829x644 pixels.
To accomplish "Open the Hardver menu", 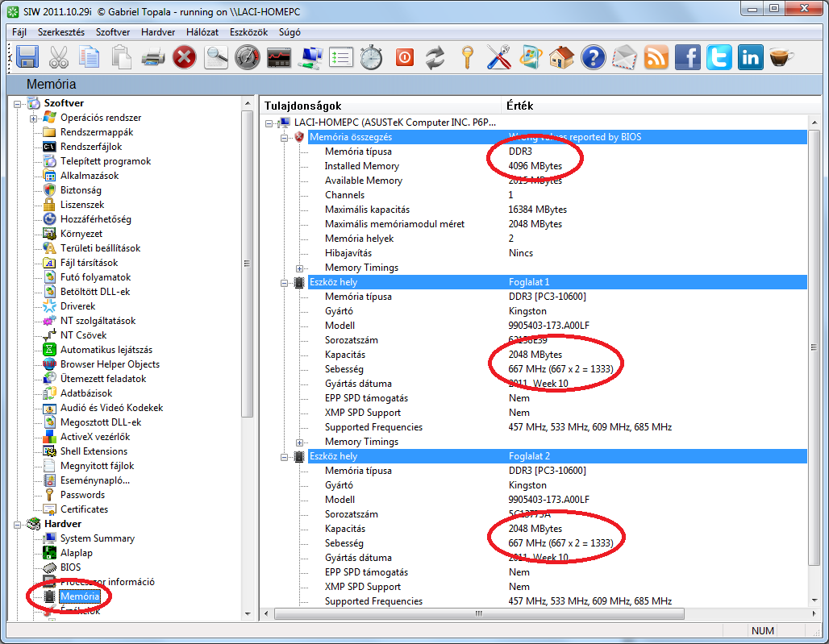I will click(x=158, y=32).
